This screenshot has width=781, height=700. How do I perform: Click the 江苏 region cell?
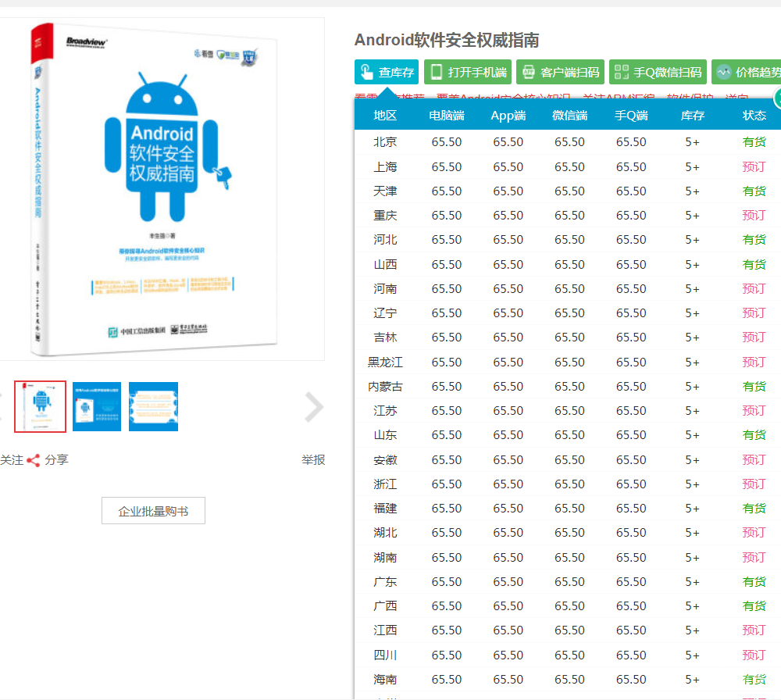pyautogui.click(x=385, y=411)
